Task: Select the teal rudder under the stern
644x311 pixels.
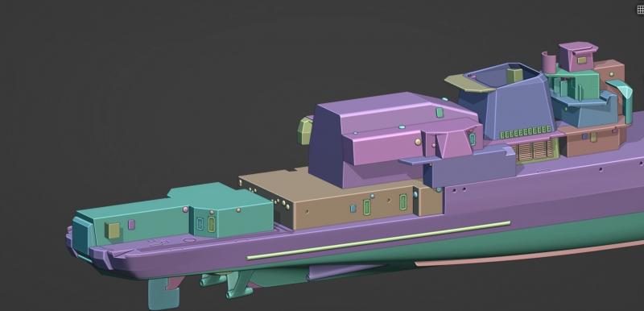Action: (x=163, y=293)
